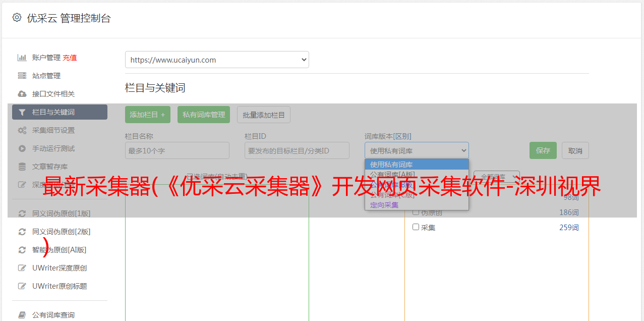Open the site URL dropdown
The height and width of the screenshot is (321, 644).
[217, 60]
